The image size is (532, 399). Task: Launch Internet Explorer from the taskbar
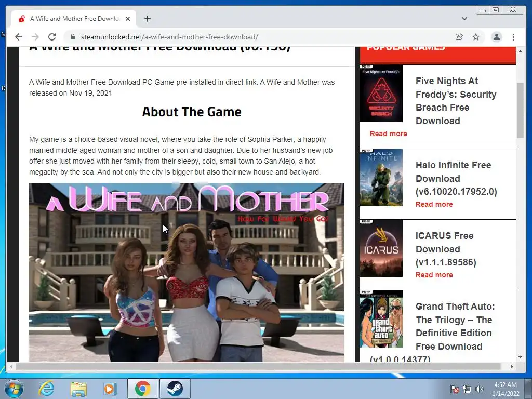click(46, 389)
